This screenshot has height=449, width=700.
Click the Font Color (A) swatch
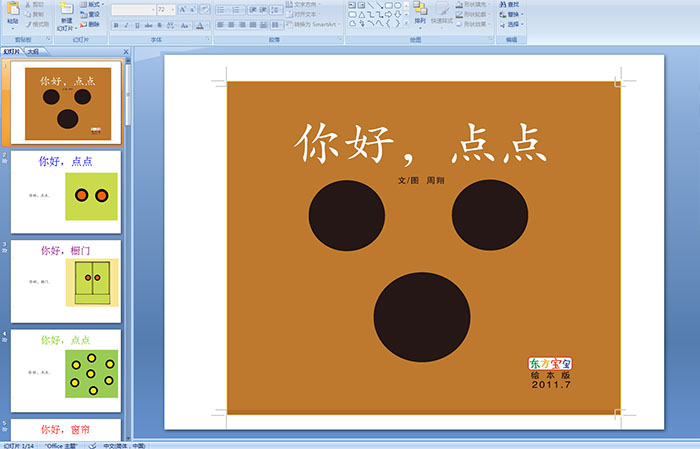click(200, 25)
